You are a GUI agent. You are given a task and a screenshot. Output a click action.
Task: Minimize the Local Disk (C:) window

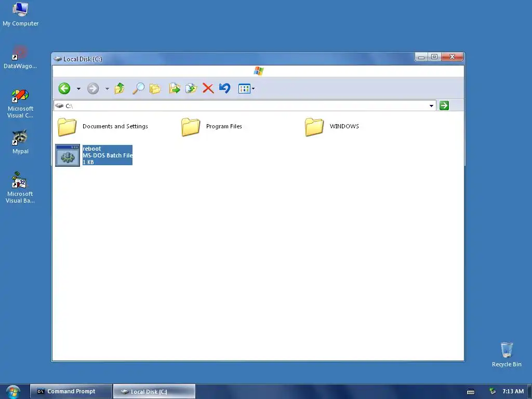[x=421, y=57]
